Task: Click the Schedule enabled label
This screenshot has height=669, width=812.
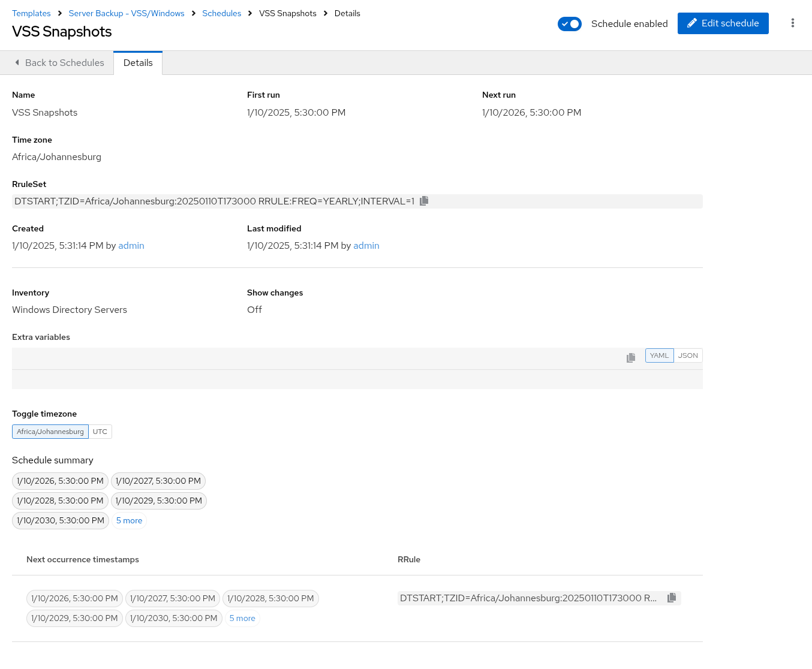Action: (629, 23)
